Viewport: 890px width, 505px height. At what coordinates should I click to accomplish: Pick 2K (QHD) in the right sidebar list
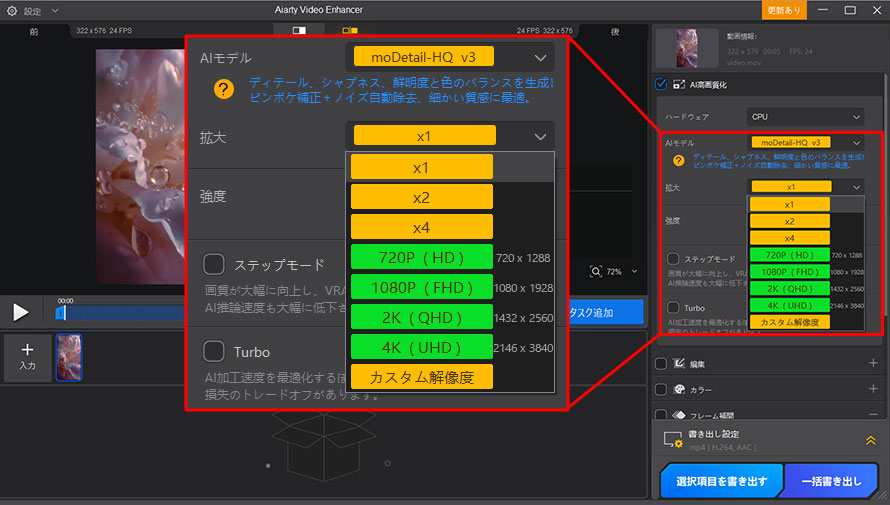pyautogui.click(x=790, y=289)
